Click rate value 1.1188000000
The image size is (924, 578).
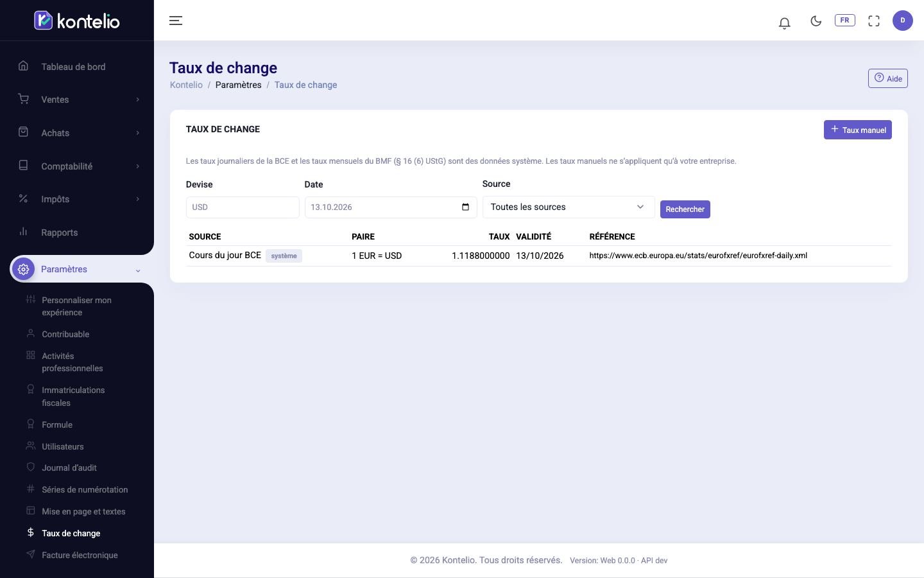tap(481, 256)
